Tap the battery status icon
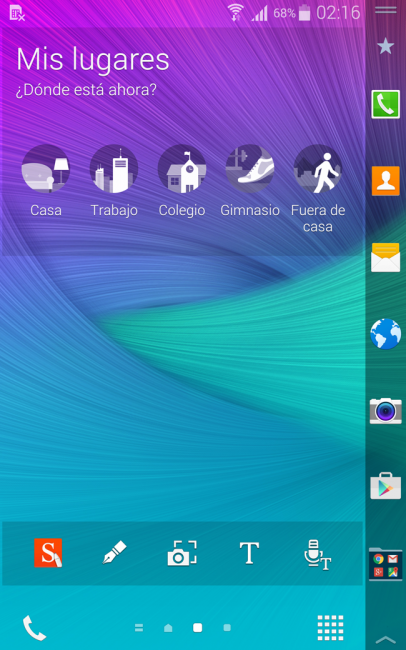The image size is (406, 650). [305, 12]
